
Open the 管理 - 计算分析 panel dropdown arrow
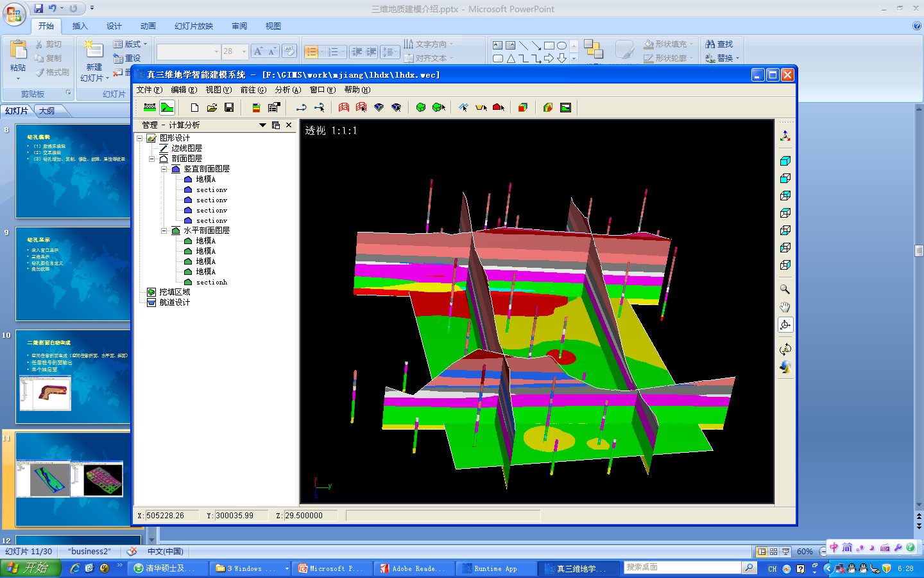[x=262, y=125]
